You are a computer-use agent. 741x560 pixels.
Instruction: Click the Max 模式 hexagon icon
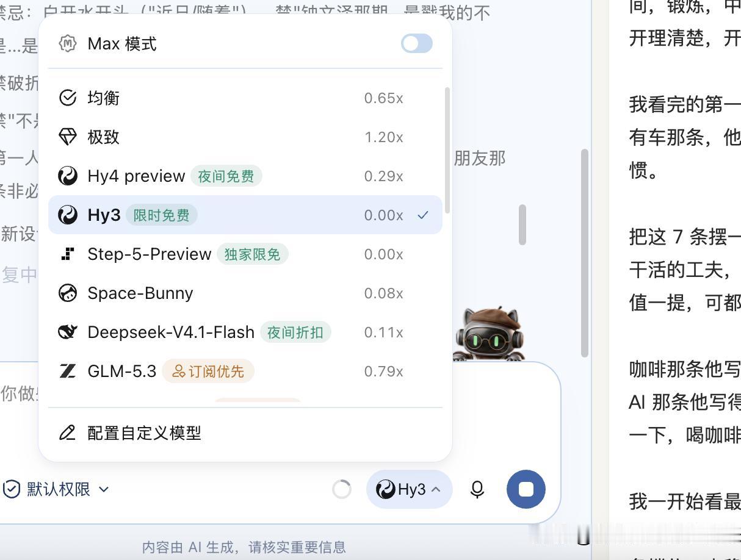(67, 44)
